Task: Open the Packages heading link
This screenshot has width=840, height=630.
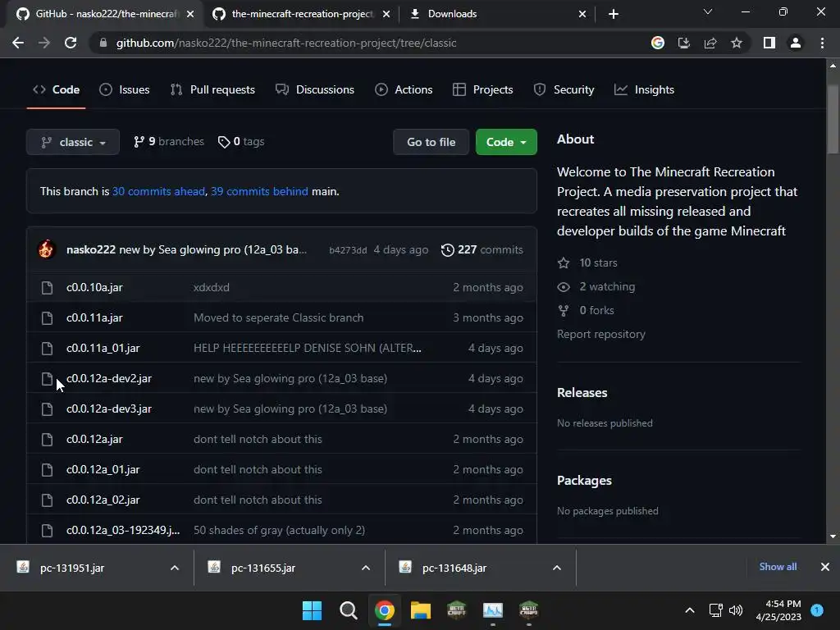Action: pyautogui.click(x=584, y=481)
